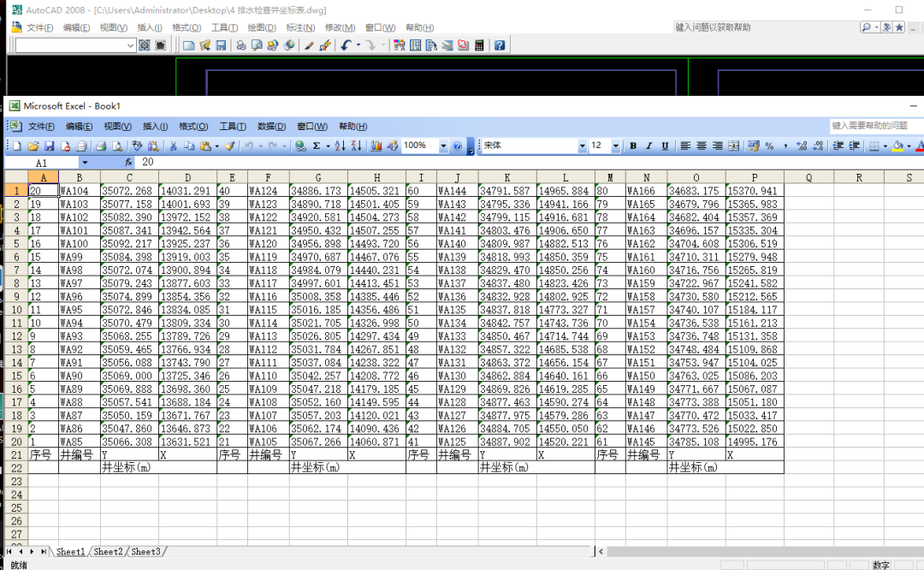Open the font size 12 dropdown

point(616,146)
